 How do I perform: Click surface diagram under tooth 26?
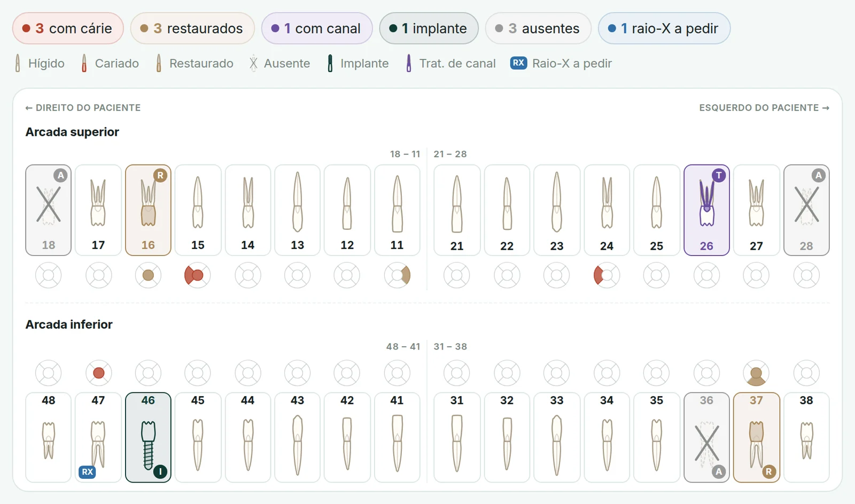[706, 275]
